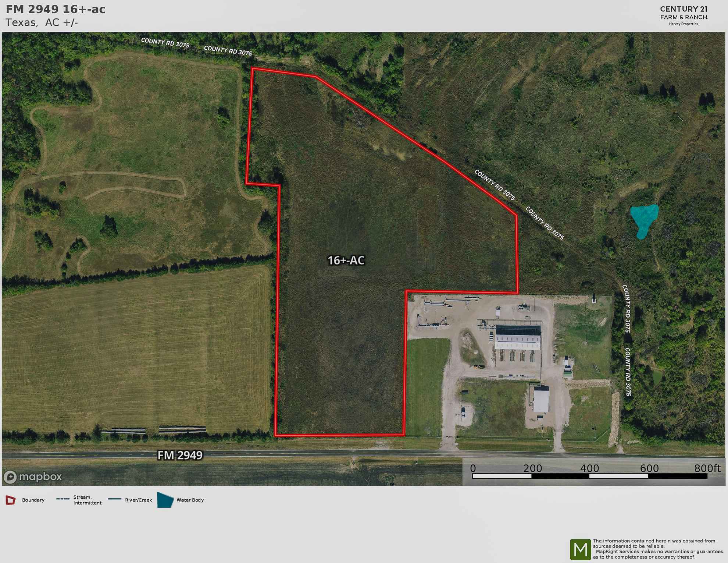Click the Water Body legend swatch
Screen dimensions: 728x563
tap(165, 500)
